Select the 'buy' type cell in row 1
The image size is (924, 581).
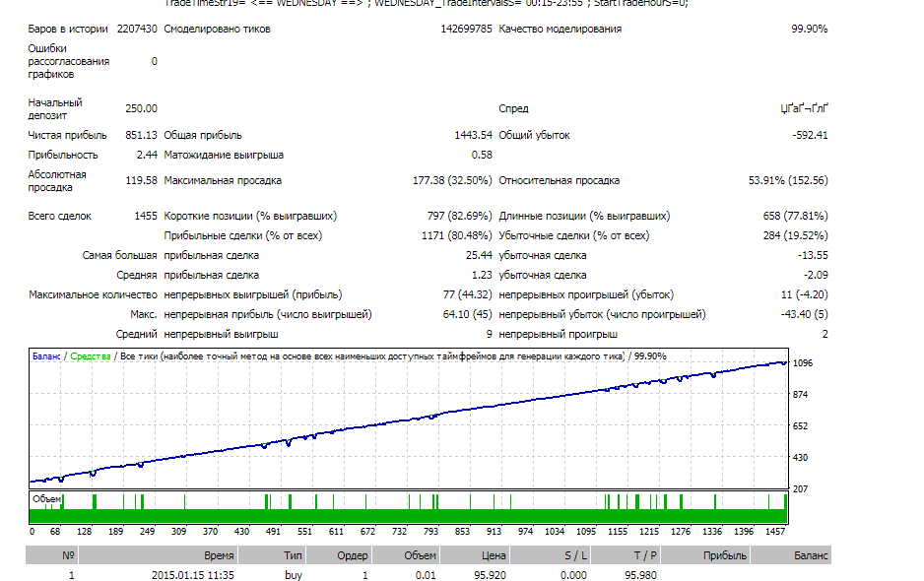(x=294, y=575)
